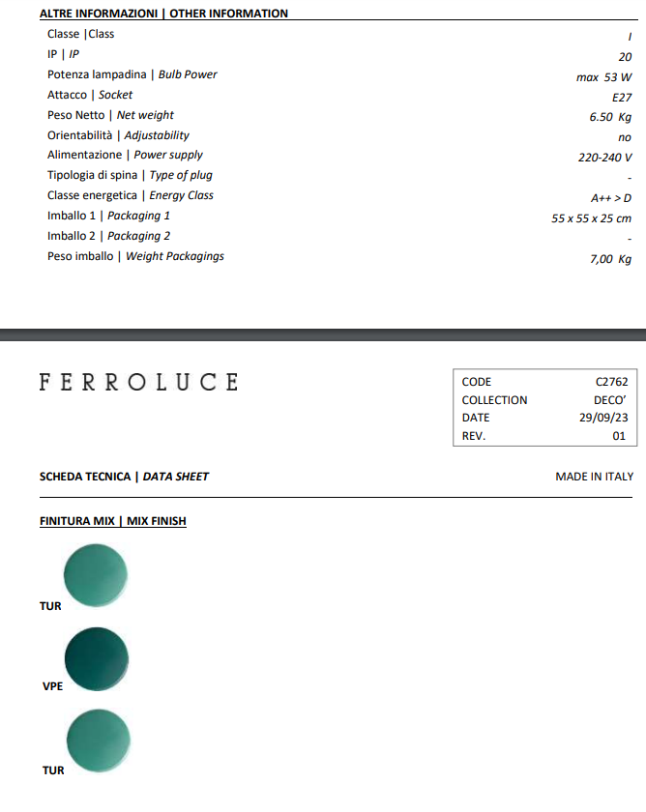This screenshot has width=646, height=812.
Task: Click the VPE finish label
Action: pyautogui.click(x=53, y=687)
